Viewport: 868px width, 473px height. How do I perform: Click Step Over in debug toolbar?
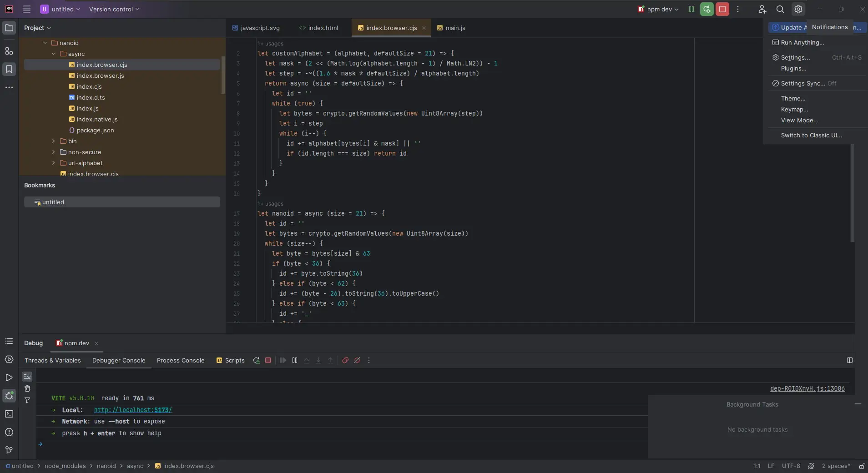(307, 360)
